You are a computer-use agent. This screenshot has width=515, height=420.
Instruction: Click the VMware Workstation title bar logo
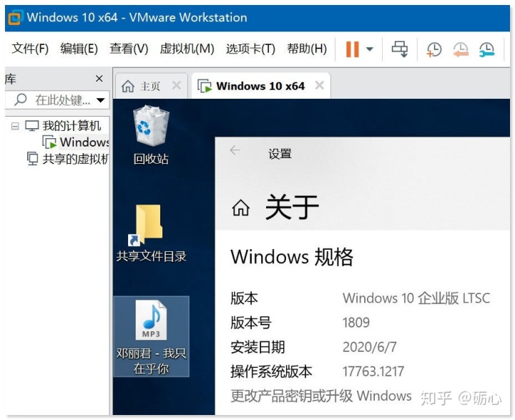point(16,17)
